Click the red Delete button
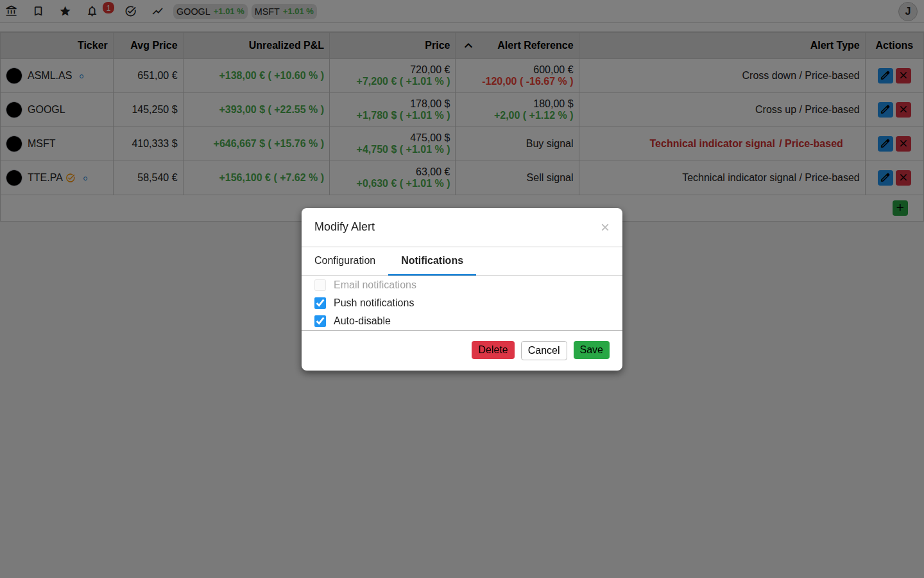This screenshot has width=924, height=578. click(493, 350)
